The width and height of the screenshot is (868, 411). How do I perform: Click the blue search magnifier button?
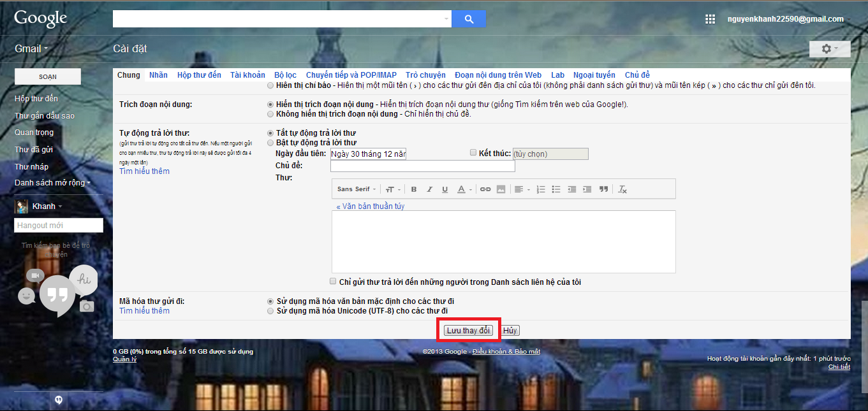tap(469, 19)
